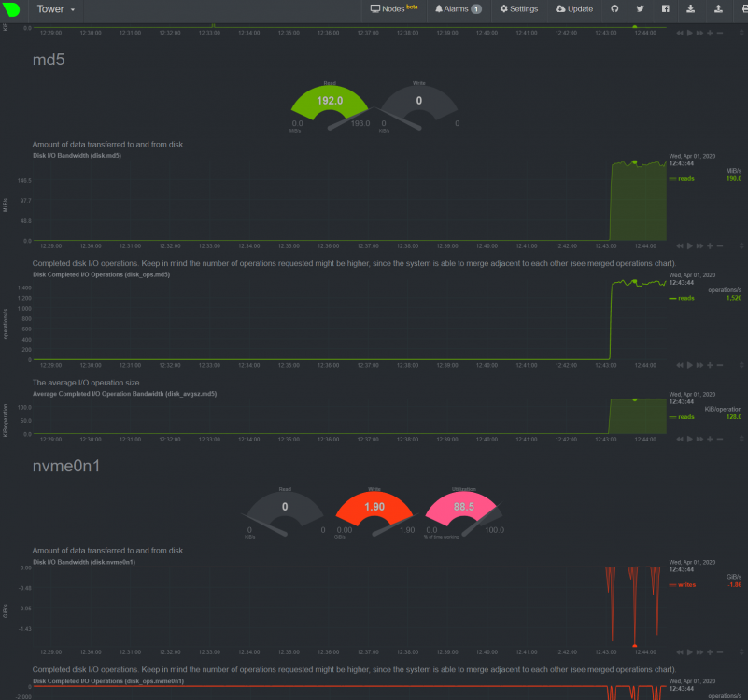Click the nvme0n1 section heading
This screenshot has width=748, height=700.
pos(66,466)
